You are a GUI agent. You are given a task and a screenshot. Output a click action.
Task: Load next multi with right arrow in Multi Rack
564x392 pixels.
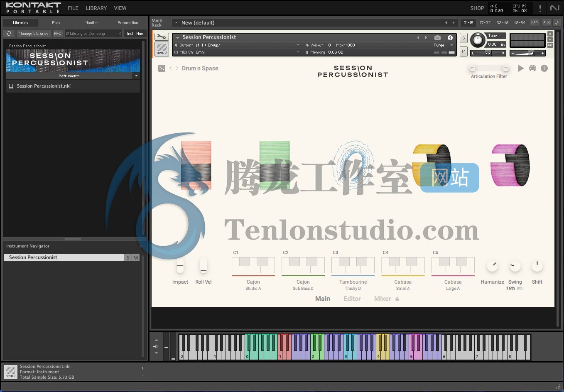(x=453, y=23)
